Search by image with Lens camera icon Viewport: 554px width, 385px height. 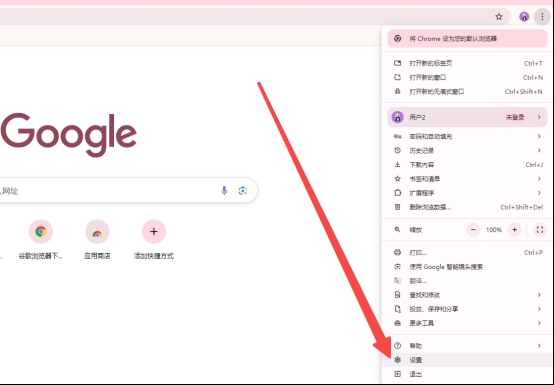coord(243,191)
